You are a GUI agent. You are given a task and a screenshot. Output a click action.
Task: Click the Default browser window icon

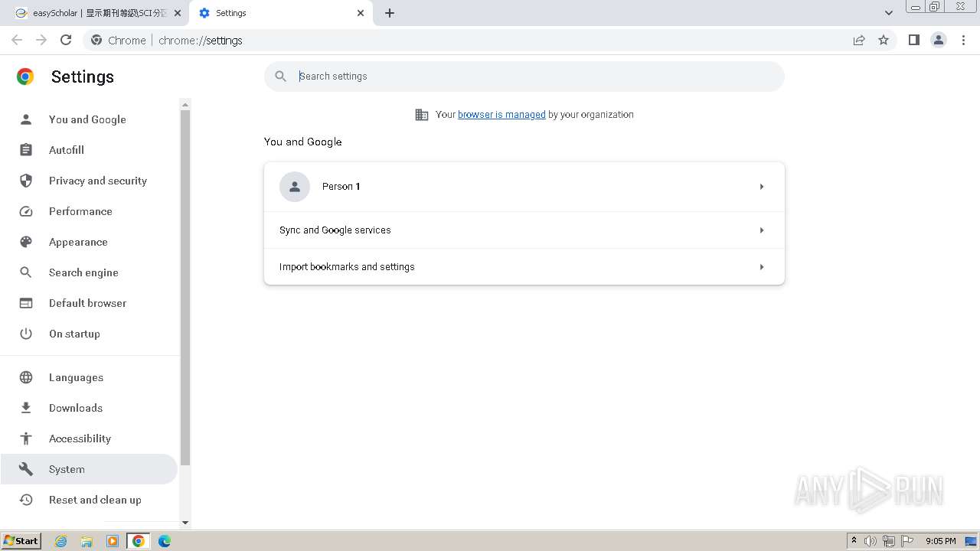[26, 303]
